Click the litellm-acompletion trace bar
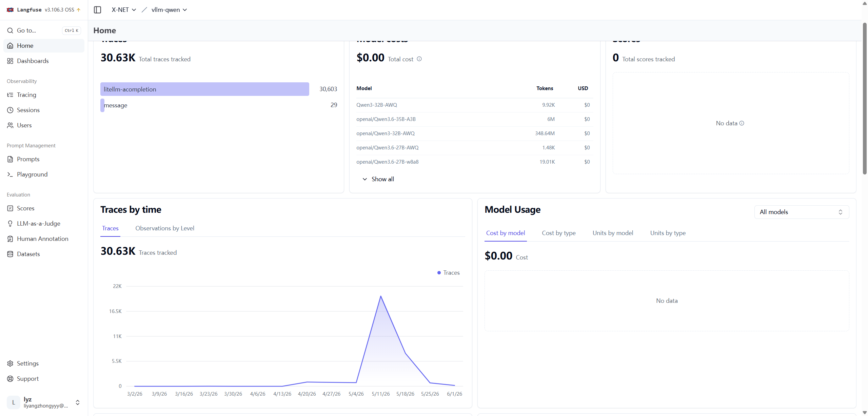The image size is (868, 416). coord(204,89)
